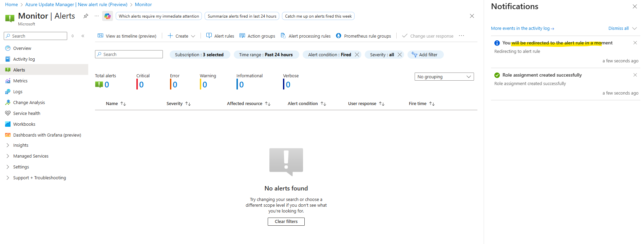The image size is (644, 244).
Task: Open the ellipsis menu beside the pin icon
Action: [x=97, y=16]
